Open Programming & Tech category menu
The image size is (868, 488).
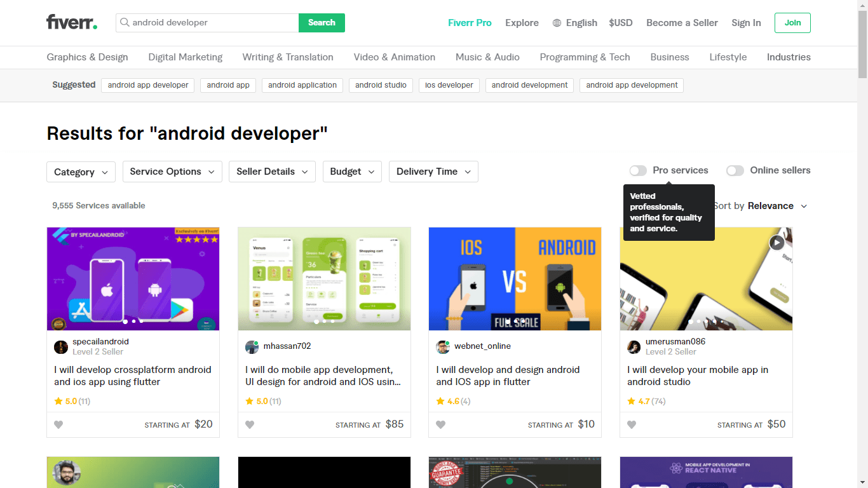pos(585,57)
